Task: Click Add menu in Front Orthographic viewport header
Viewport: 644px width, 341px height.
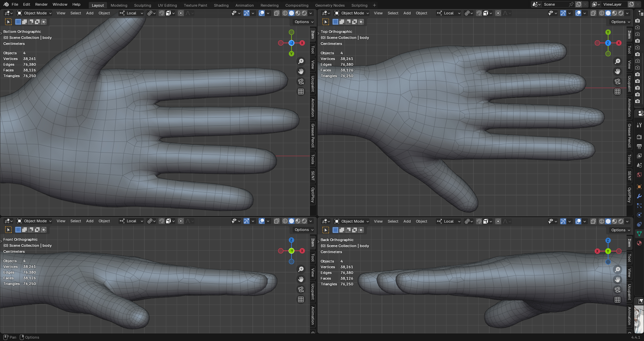Action: (x=90, y=221)
